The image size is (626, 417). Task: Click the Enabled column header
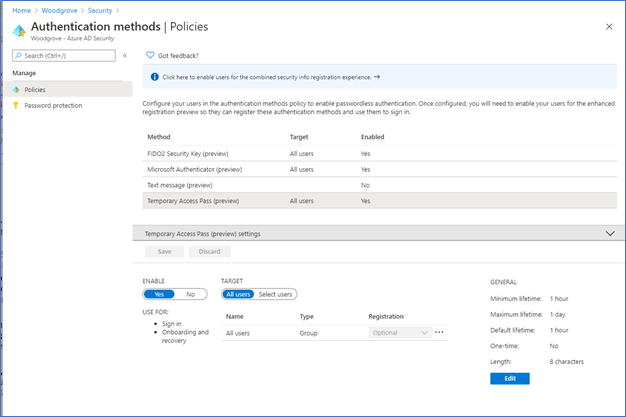[372, 137]
